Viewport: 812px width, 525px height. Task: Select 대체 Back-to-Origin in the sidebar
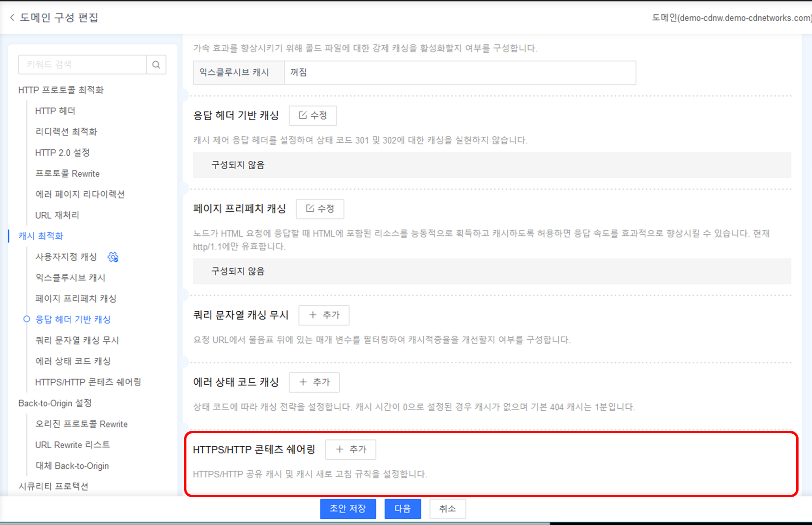click(x=72, y=465)
